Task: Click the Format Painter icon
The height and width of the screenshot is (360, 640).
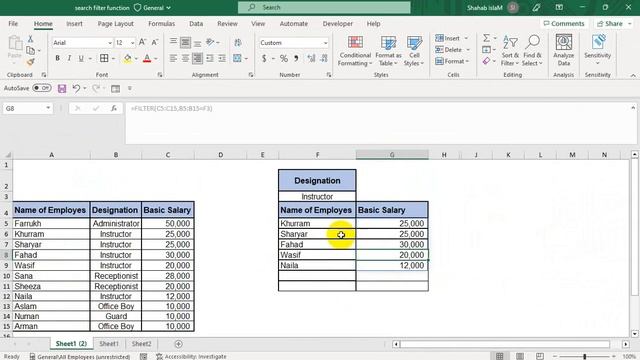Action: 30,62
